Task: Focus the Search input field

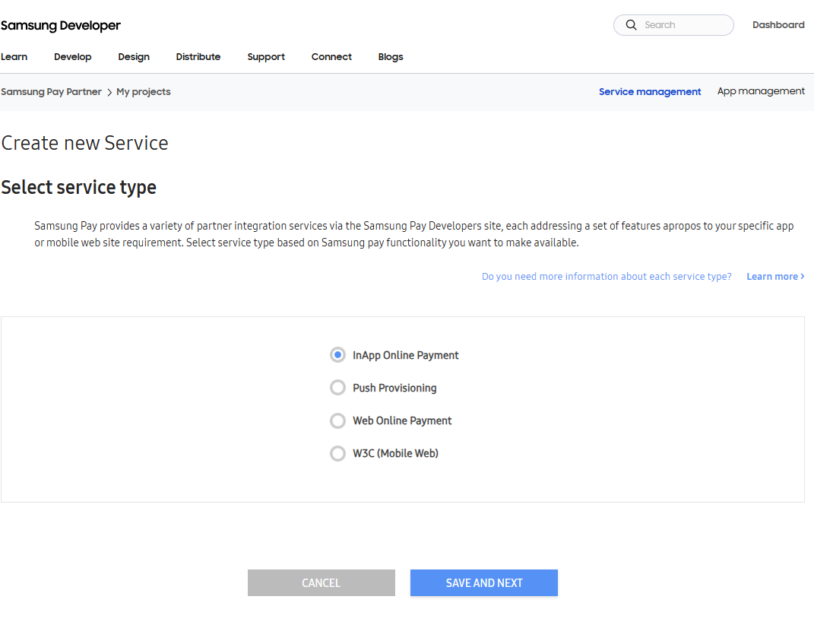Action: [x=684, y=25]
